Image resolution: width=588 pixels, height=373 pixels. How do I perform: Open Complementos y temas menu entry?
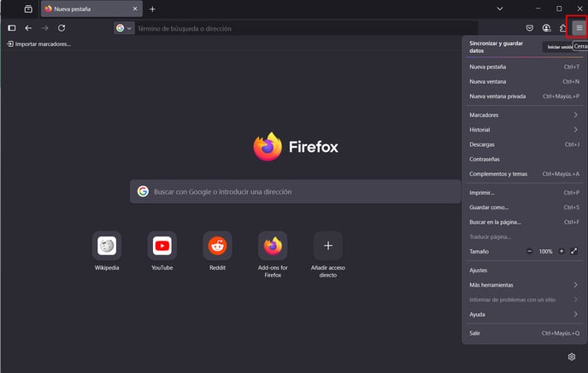pos(524,174)
